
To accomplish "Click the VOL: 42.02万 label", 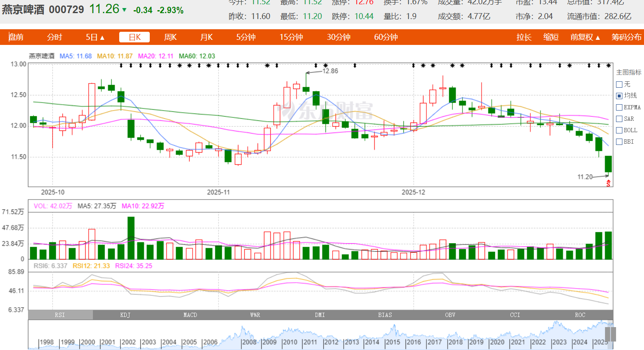I will point(53,206).
